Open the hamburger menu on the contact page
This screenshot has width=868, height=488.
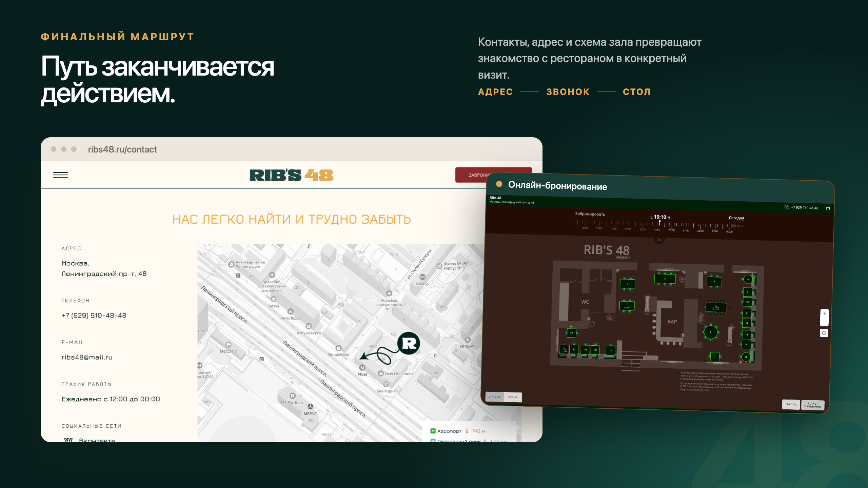click(60, 175)
